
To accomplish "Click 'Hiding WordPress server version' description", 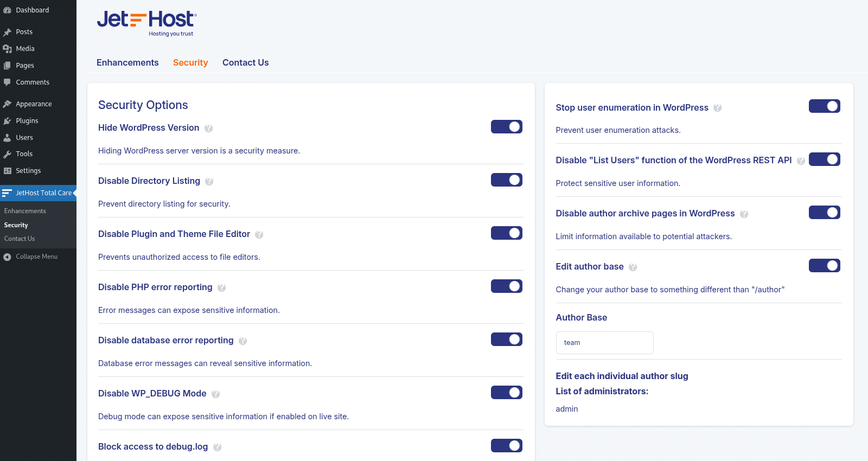I will pyautogui.click(x=199, y=151).
